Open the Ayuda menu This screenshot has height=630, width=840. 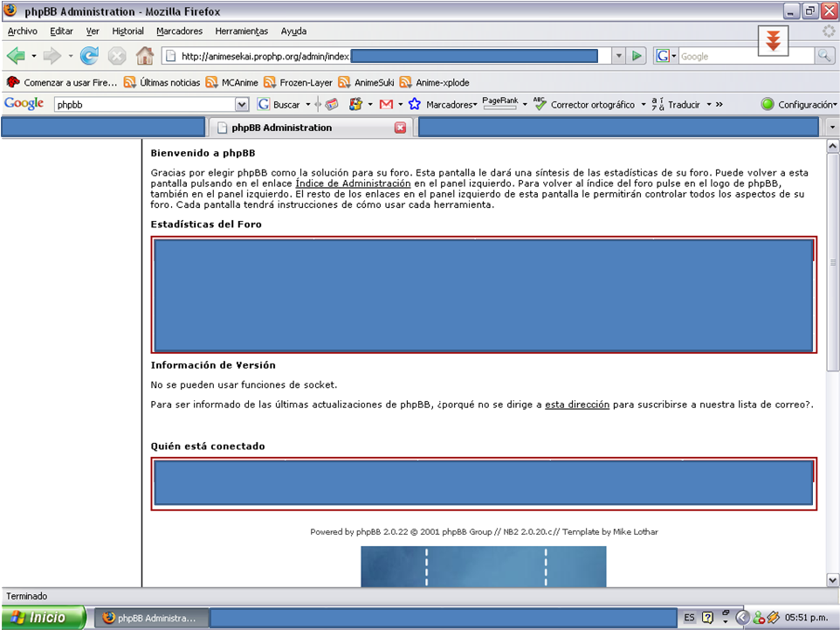coord(293,31)
